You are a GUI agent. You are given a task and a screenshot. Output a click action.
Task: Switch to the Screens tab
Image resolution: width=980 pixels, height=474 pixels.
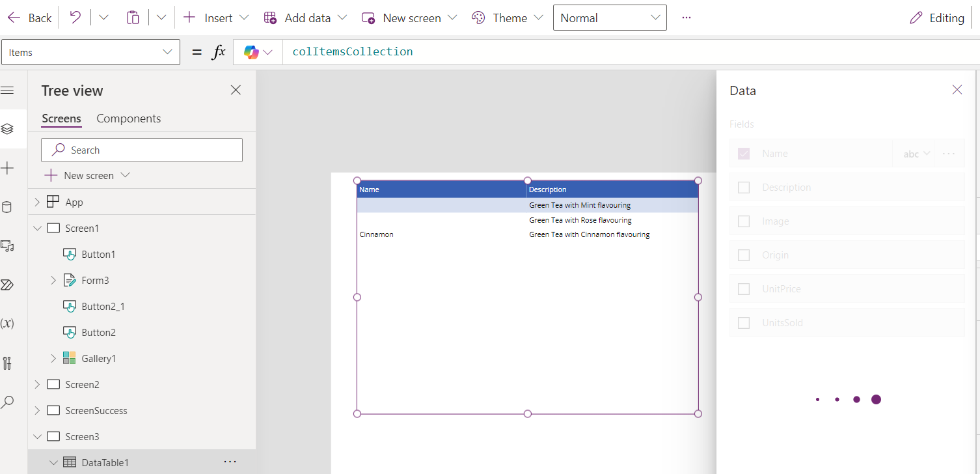pyautogui.click(x=61, y=118)
